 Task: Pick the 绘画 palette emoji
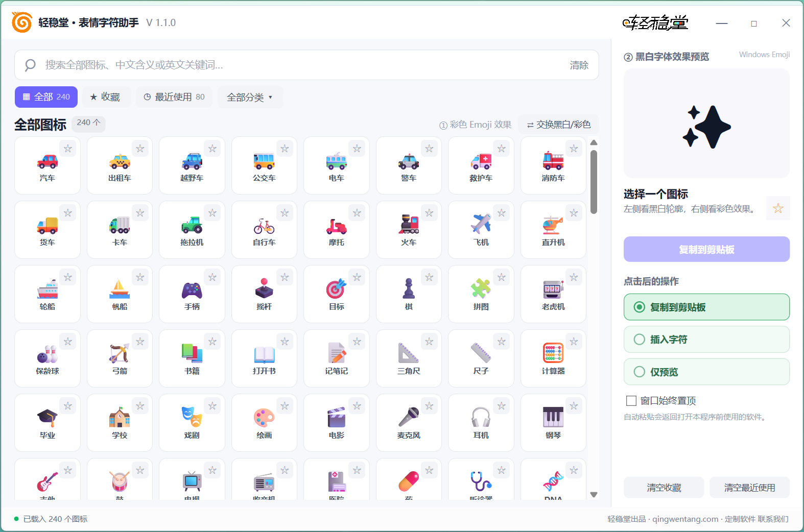[264, 423]
